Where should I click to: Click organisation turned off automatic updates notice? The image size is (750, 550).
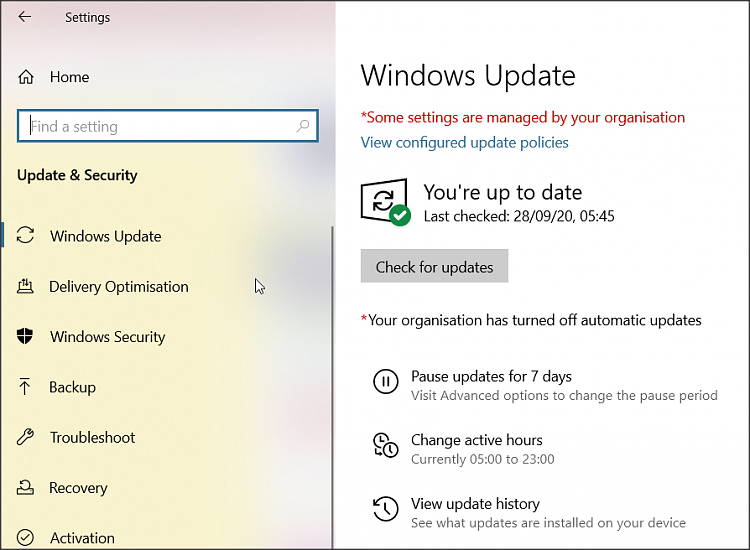coord(531,320)
